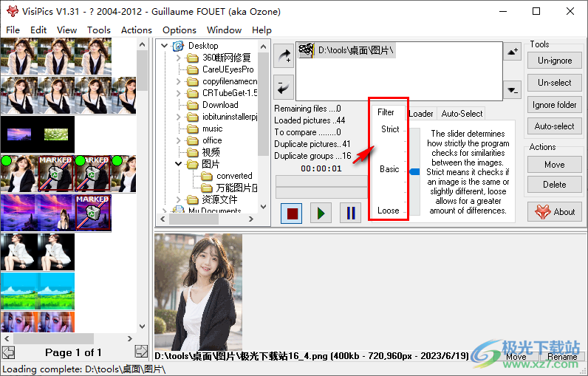Select the Download folder
The height and width of the screenshot is (376, 588).
[220, 105]
